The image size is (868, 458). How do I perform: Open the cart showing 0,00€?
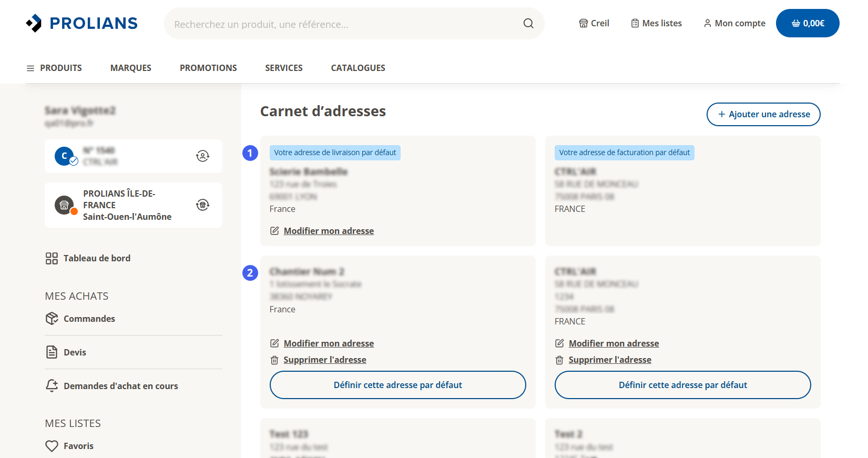pyautogui.click(x=808, y=23)
